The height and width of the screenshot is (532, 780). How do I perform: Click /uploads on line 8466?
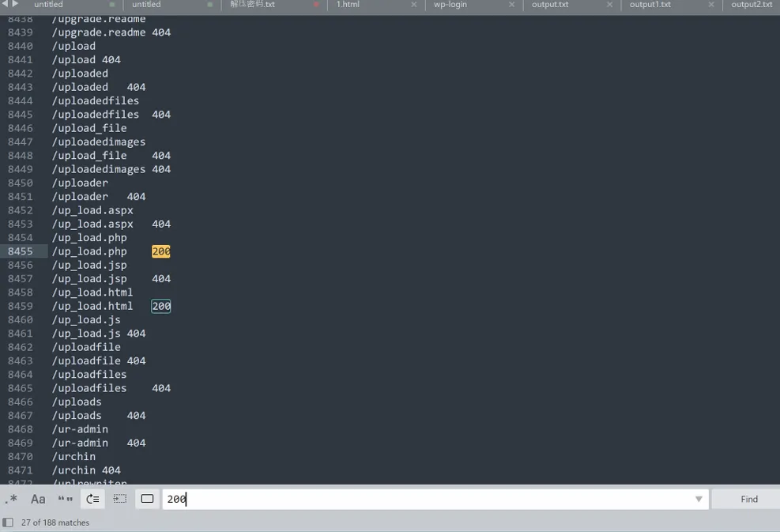(x=77, y=402)
